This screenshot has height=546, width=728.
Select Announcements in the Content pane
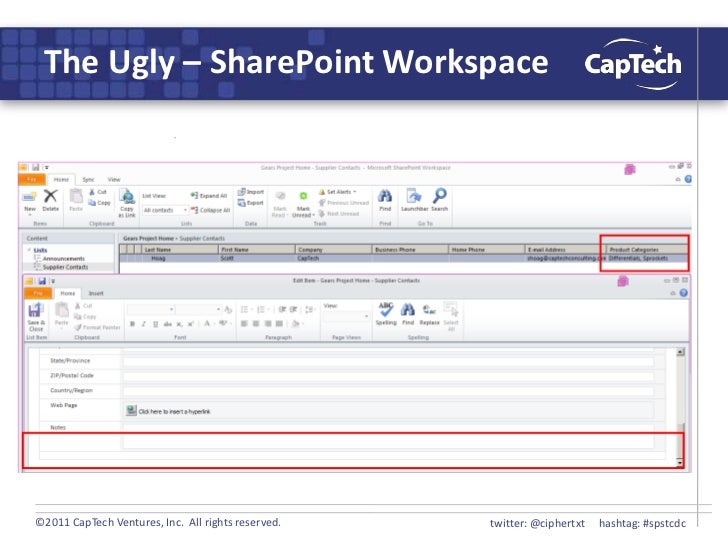[x=64, y=259]
